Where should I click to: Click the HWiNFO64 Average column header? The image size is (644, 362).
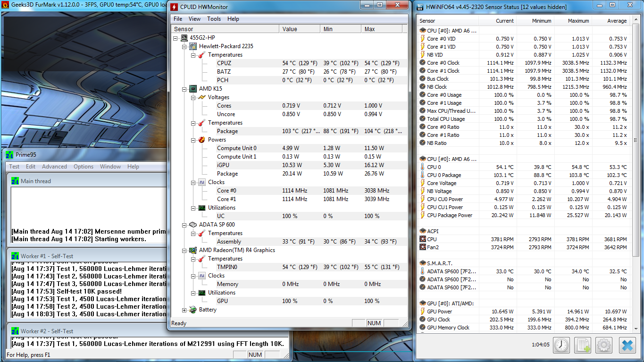click(611, 21)
